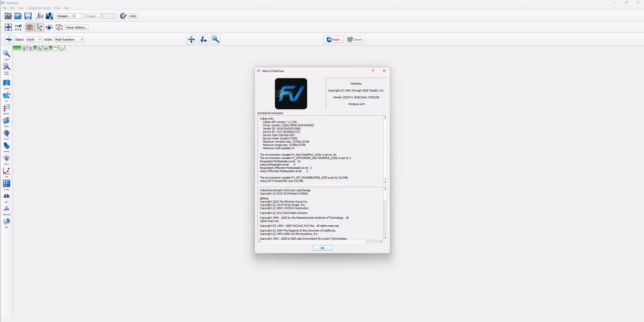Open the Object World dropdown
Viewport: 644px width, 322px height.
coord(34,39)
